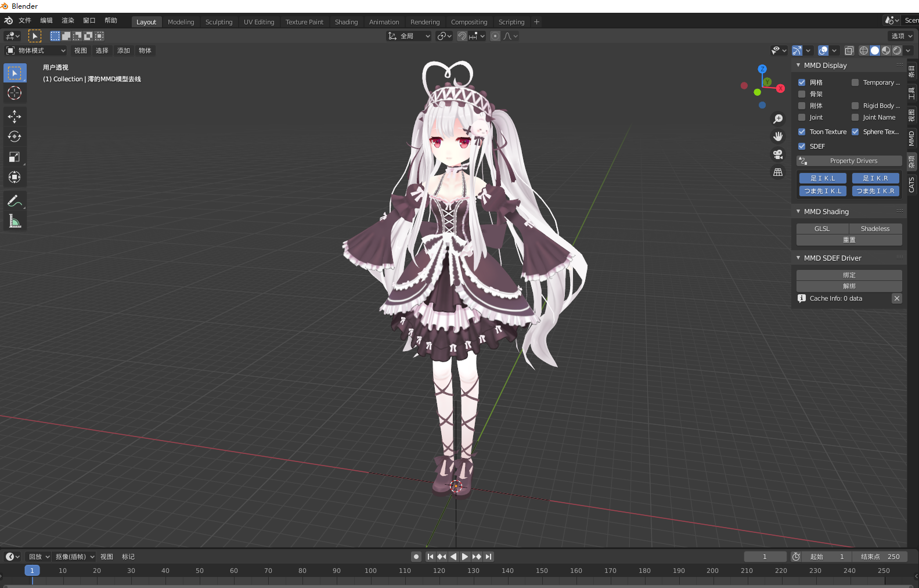Open the 抠像(插帧) keying dropdown
Image resolution: width=919 pixels, height=588 pixels.
[x=74, y=557]
